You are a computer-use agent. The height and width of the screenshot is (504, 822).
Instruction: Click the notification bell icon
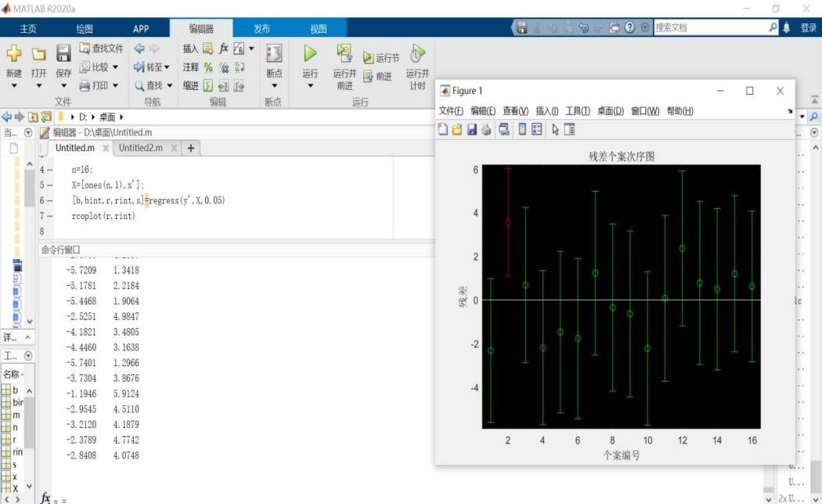(786, 28)
